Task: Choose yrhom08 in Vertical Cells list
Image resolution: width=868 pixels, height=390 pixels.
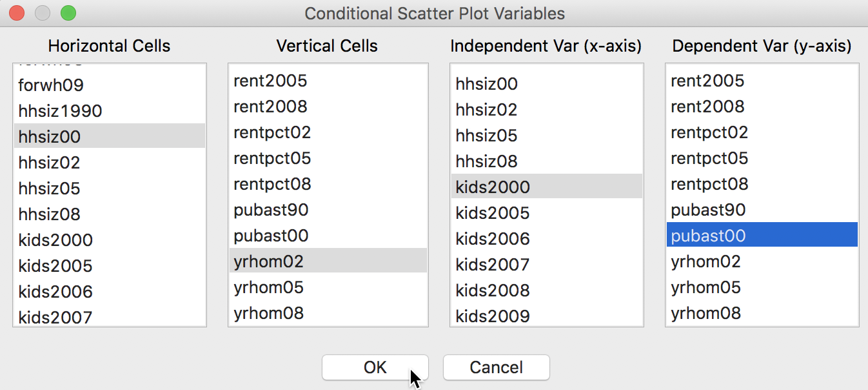Action: coord(328,313)
